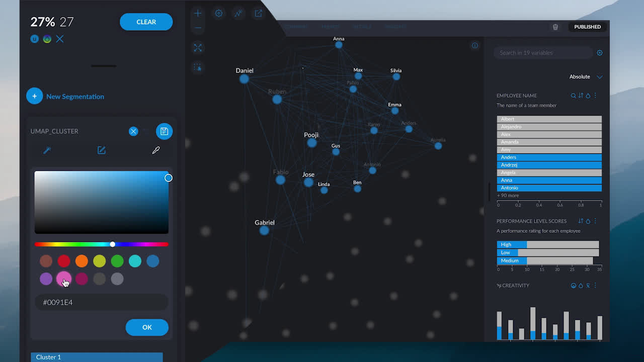The height and width of the screenshot is (362, 644).
Task: Click the 'Search in 19 variables' field
Action: [543, 53]
